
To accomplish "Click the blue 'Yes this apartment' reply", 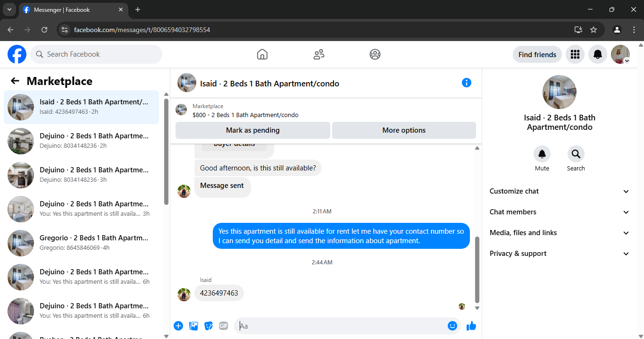I will 341,236.
